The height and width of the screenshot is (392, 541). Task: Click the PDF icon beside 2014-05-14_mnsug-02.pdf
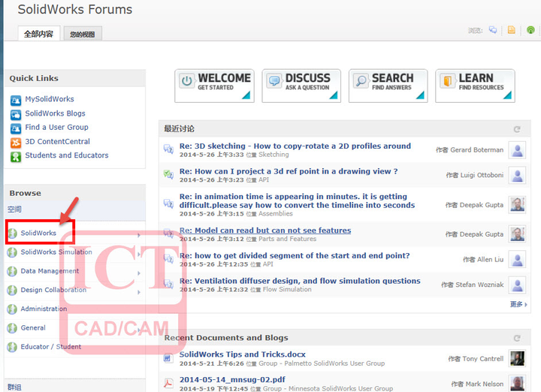coord(168,383)
